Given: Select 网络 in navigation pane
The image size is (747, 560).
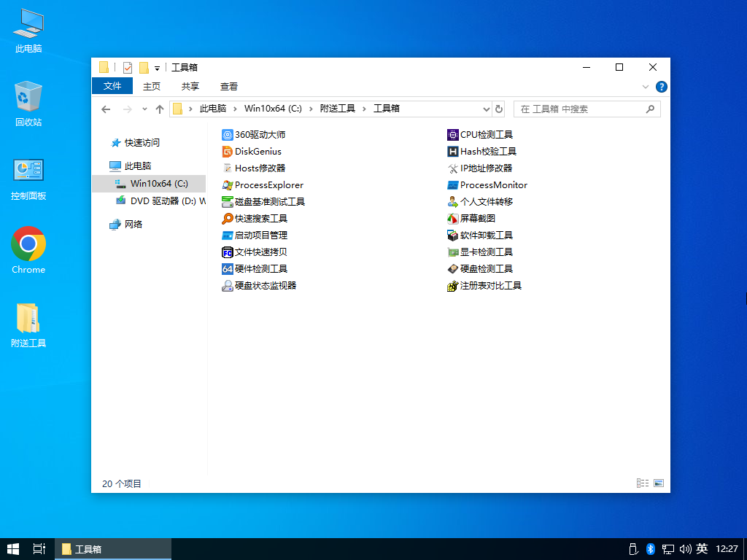Looking at the screenshot, I should tap(125, 225).
